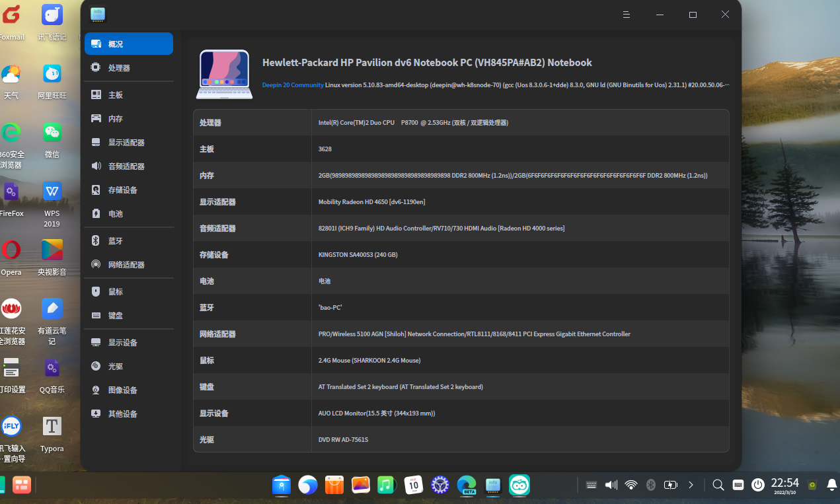Click the 22:54 clock in the dock
The image size is (840, 504).
click(x=785, y=486)
